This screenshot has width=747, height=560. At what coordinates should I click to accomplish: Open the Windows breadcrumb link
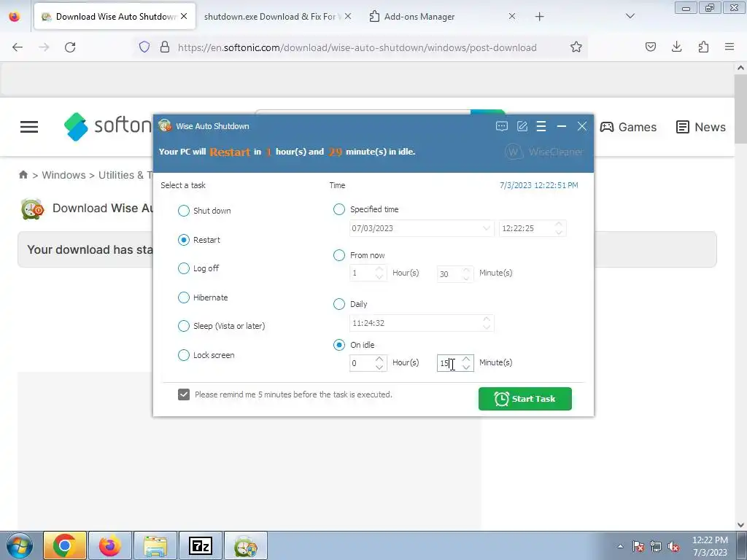click(x=64, y=175)
